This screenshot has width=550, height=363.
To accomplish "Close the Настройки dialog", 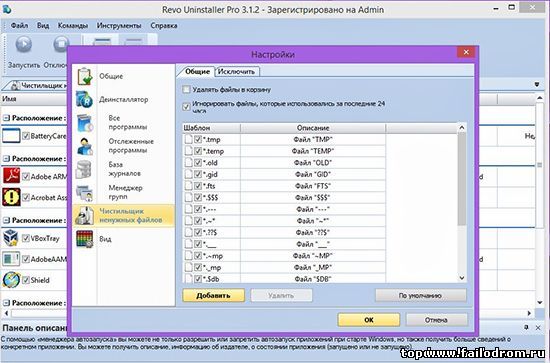I will click(x=466, y=52).
